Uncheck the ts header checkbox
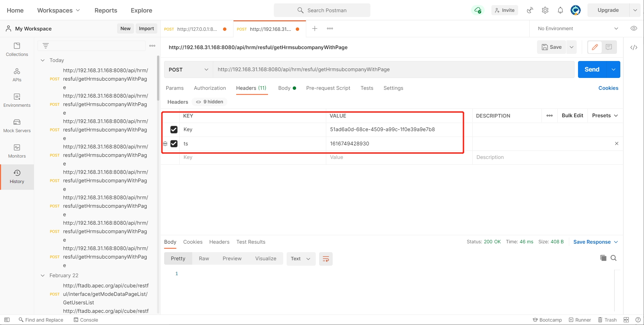The height and width of the screenshot is (325, 644). click(x=174, y=144)
